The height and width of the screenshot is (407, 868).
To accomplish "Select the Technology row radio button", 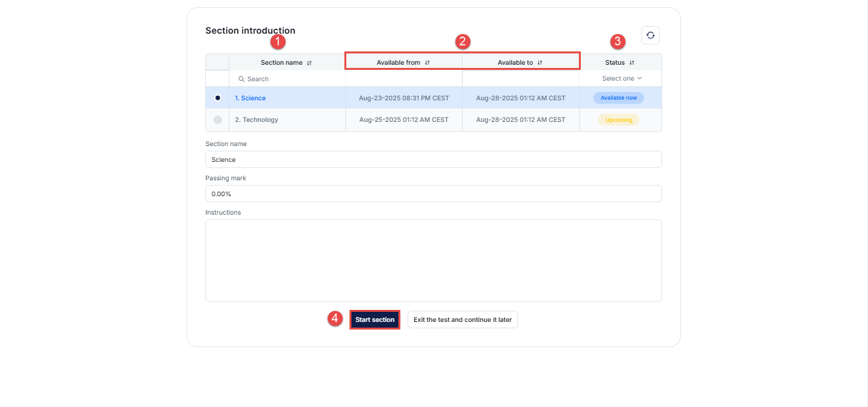I will click(x=218, y=119).
